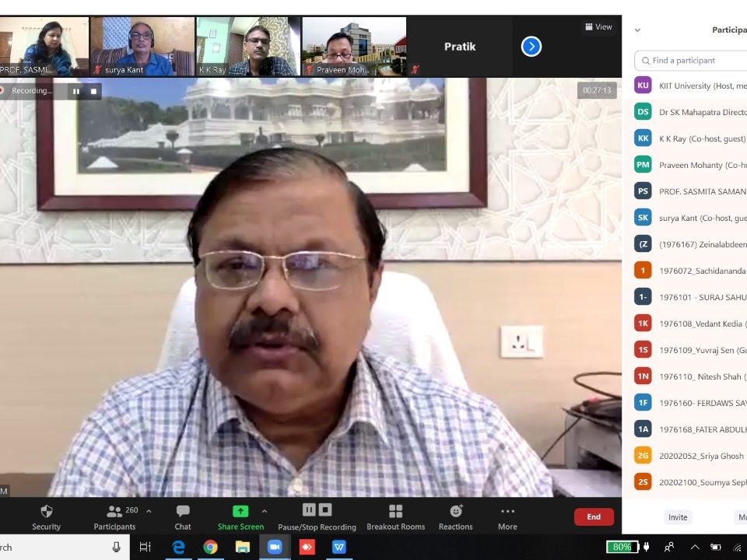Viewport: 747px width, 560px height.
Task: Expand the Share Screen options caret
Action: 265,511
